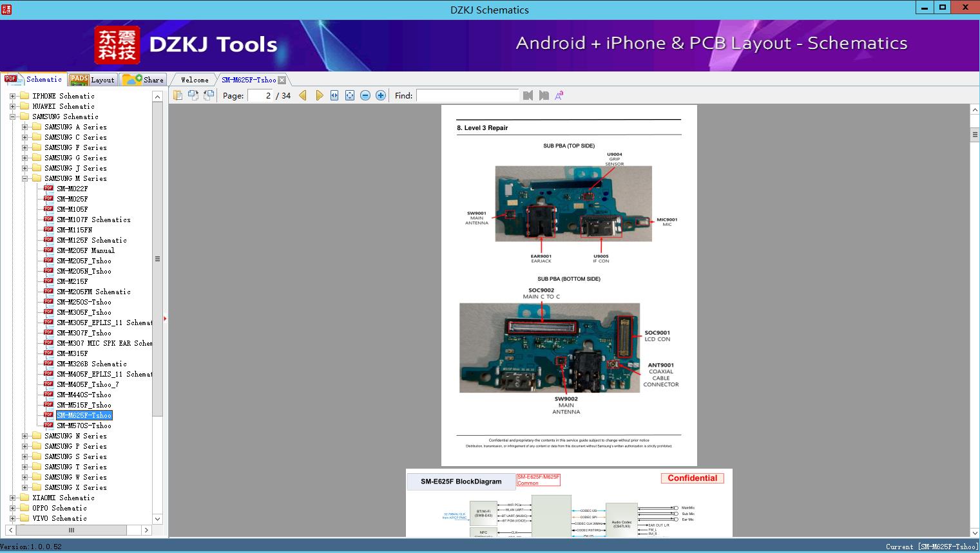
Task: Go to the previous page arrow
Action: (303, 95)
